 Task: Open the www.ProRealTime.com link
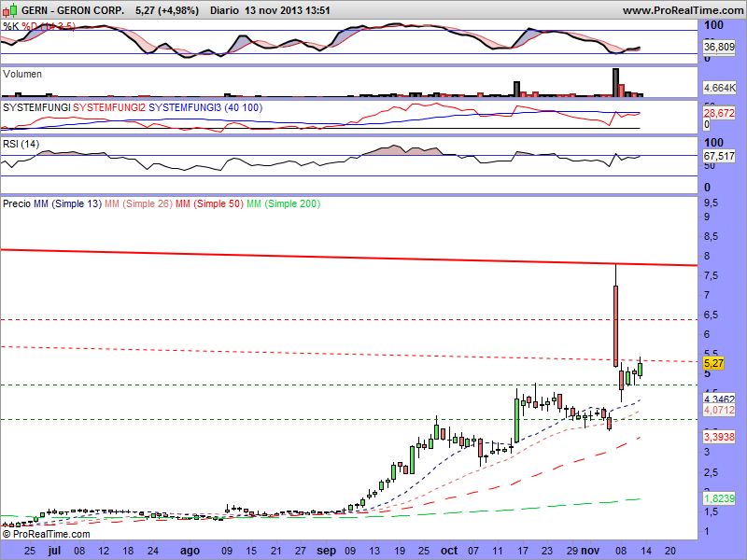684,10
